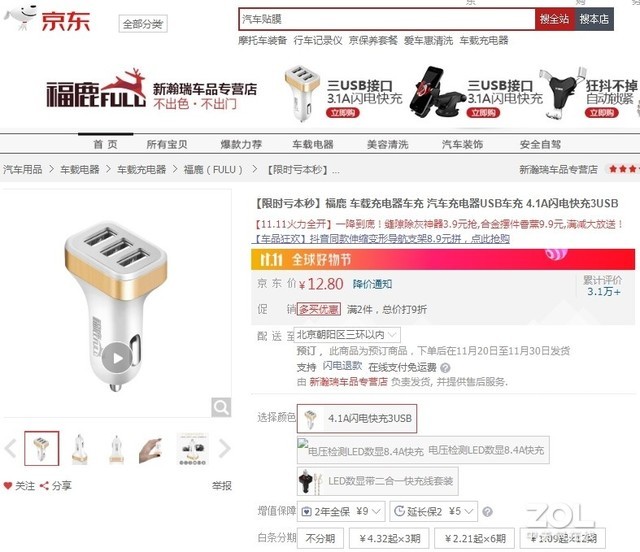The height and width of the screenshot is (552, 640).
Task: Click the magnifier zoom icon on product image
Action: tap(221, 407)
